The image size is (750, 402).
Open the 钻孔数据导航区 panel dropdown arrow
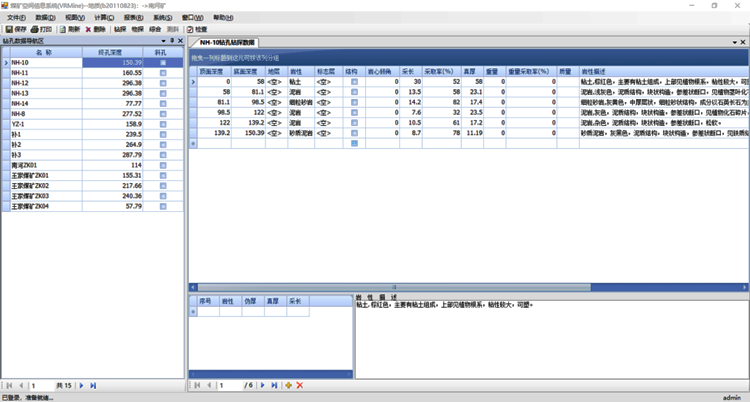click(x=164, y=41)
